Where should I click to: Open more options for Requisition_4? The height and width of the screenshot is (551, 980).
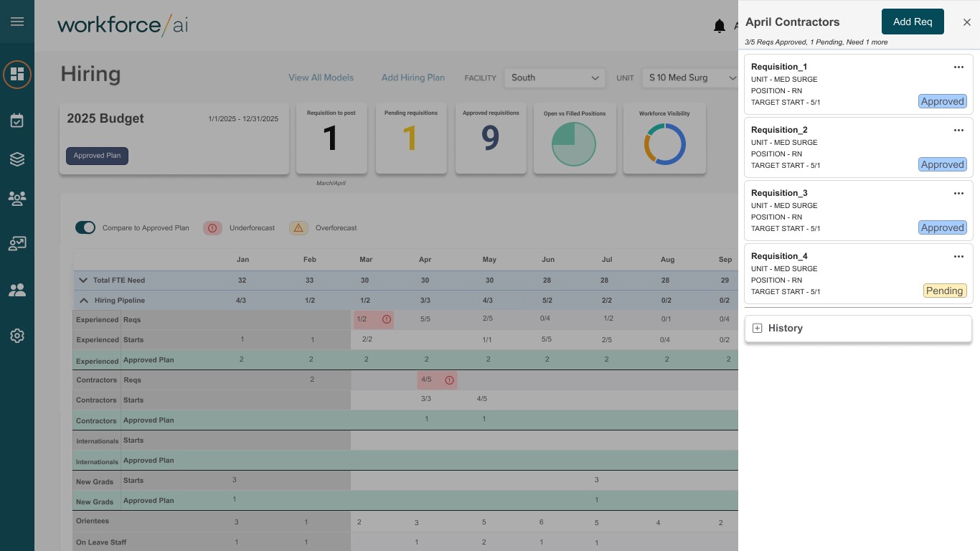[x=958, y=256]
